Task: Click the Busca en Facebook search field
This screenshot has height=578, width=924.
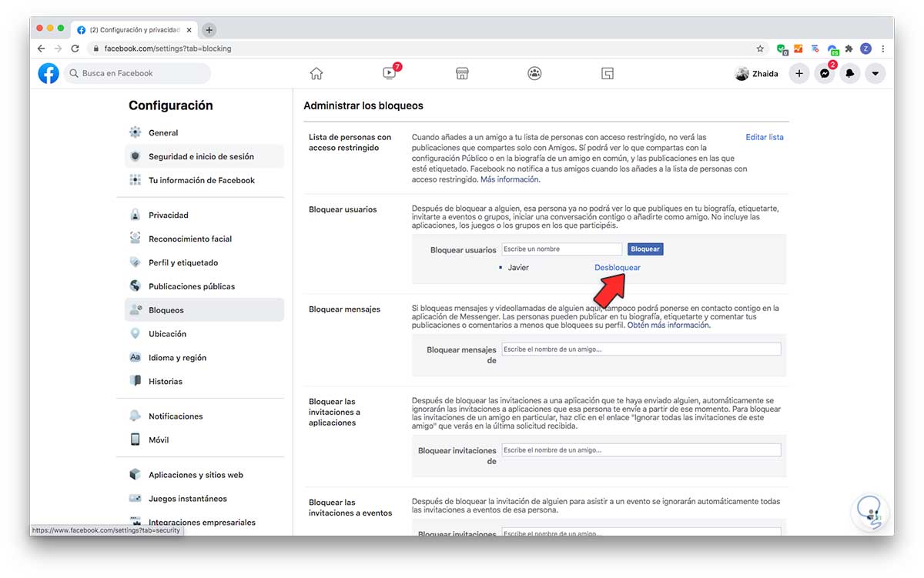Action: pyautogui.click(x=137, y=73)
